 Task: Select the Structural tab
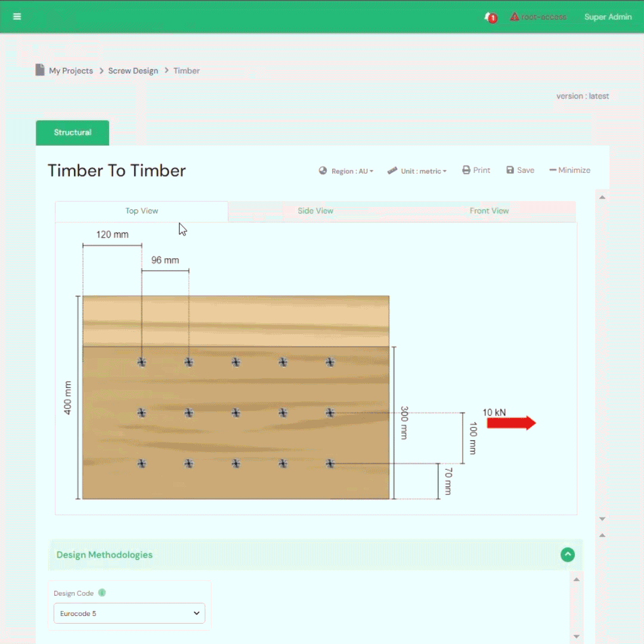point(73,132)
